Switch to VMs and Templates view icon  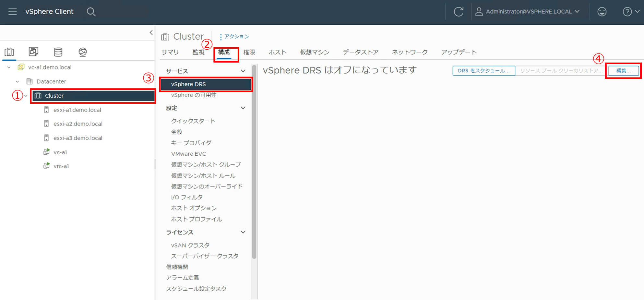point(33,52)
